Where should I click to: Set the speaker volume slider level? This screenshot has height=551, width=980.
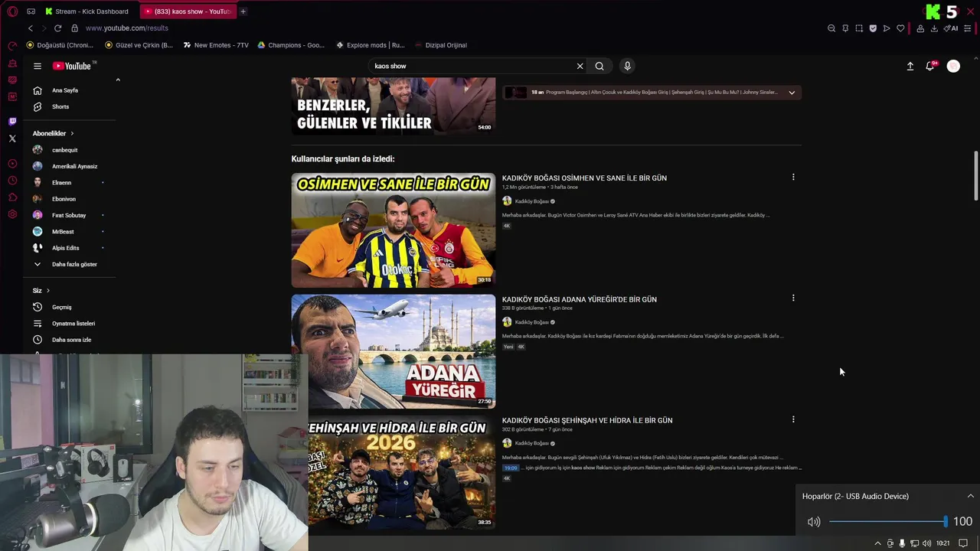pyautogui.click(x=888, y=522)
